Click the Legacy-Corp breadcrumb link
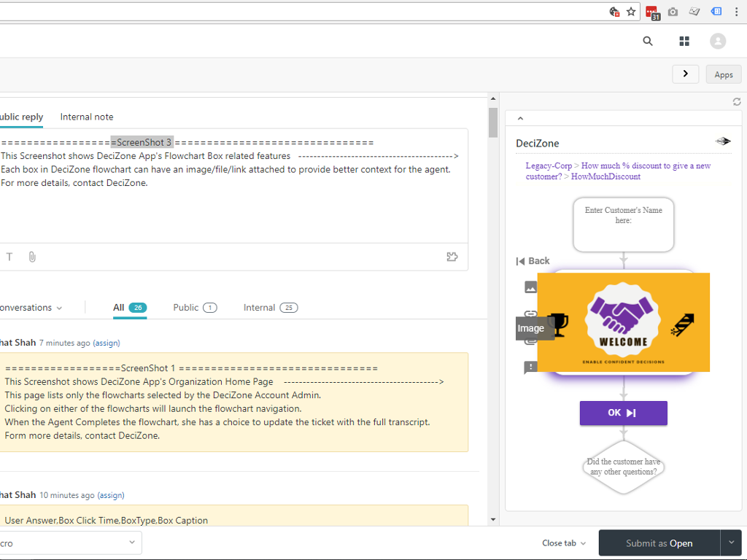 (x=549, y=166)
